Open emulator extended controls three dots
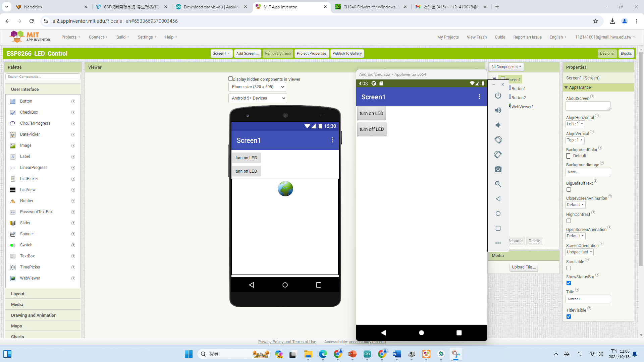This screenshot has height=362, width=644. pyautogui.click(x=498, y=243)
